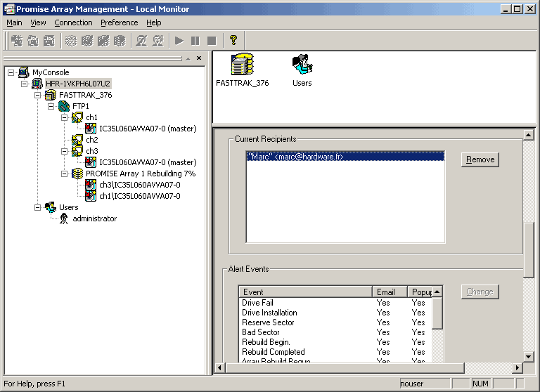The width and height of the screenshot is (540, 392).
Task: Collapse the ch1 tree node
Action: pos(65,118)
